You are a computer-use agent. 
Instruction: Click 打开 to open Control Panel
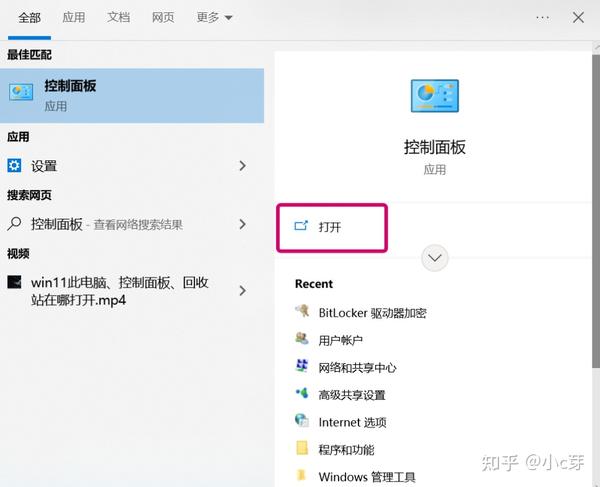click(x=332, y=227)
